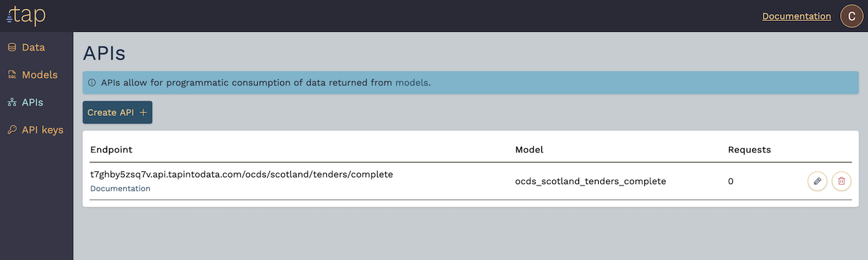Click the Endpoint column header
This screenshot has width=868, height=260.
(111, 150)
